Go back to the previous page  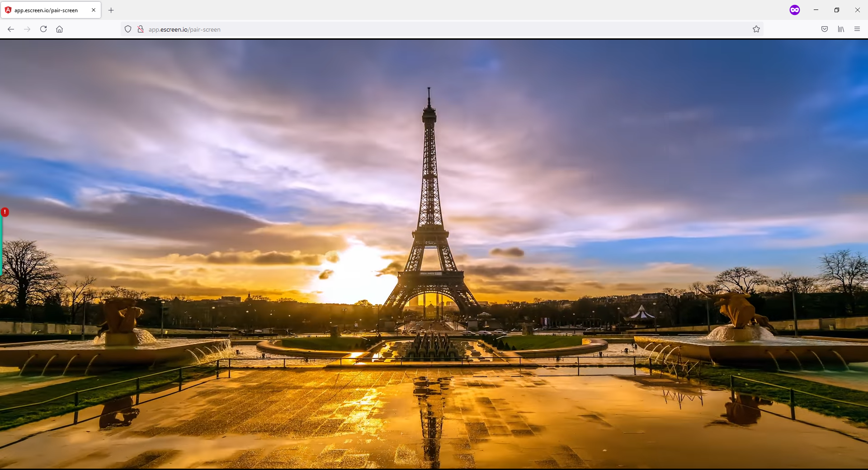click(11, 29)
